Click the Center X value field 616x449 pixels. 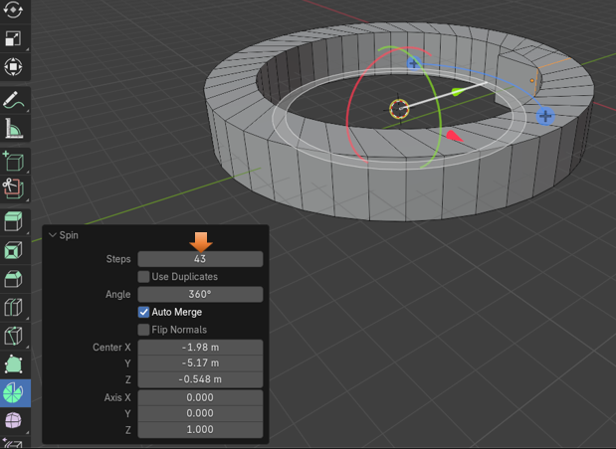coord(200,347)
